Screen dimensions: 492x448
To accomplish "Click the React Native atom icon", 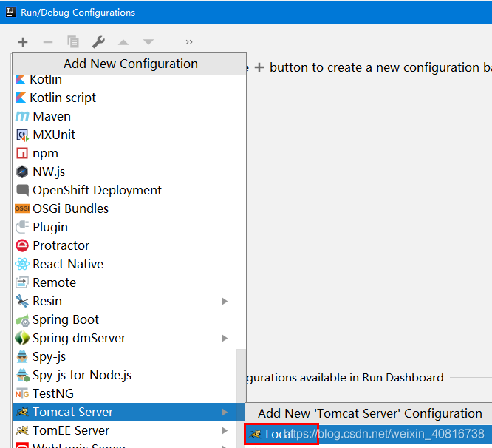I will click(x=22, y=264).
